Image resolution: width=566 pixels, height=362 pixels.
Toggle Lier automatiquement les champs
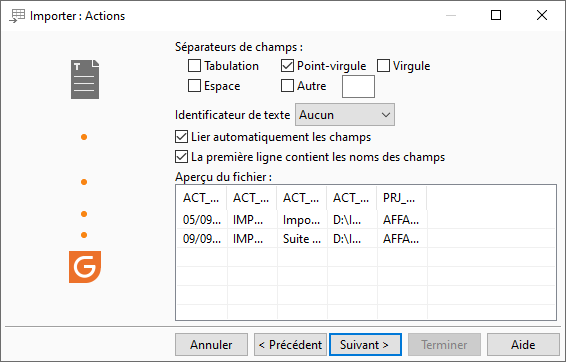(181, 137)
